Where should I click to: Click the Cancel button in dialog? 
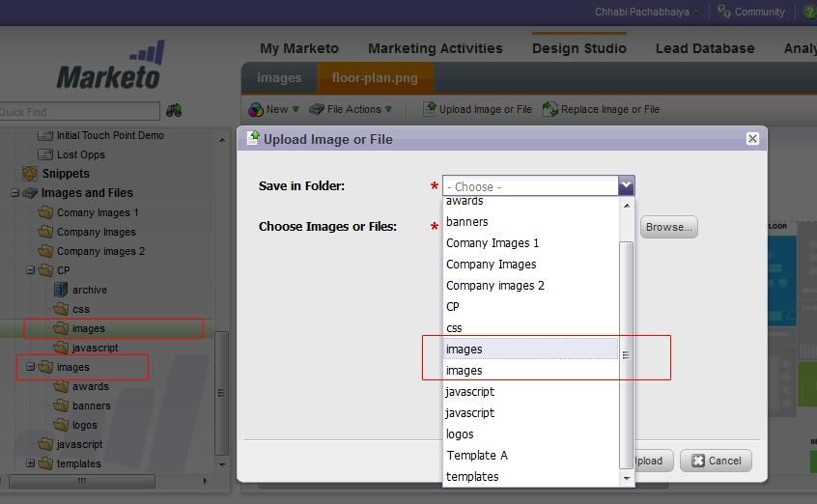[x=716, y=461]
